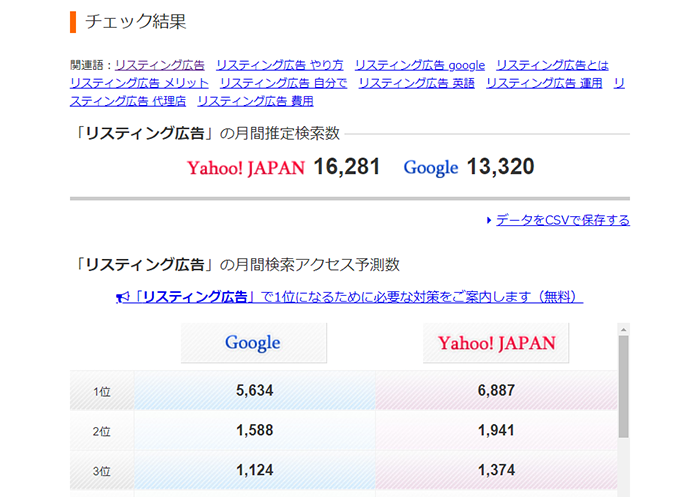Click scrollbar up arrow in results table

[624, 330]
